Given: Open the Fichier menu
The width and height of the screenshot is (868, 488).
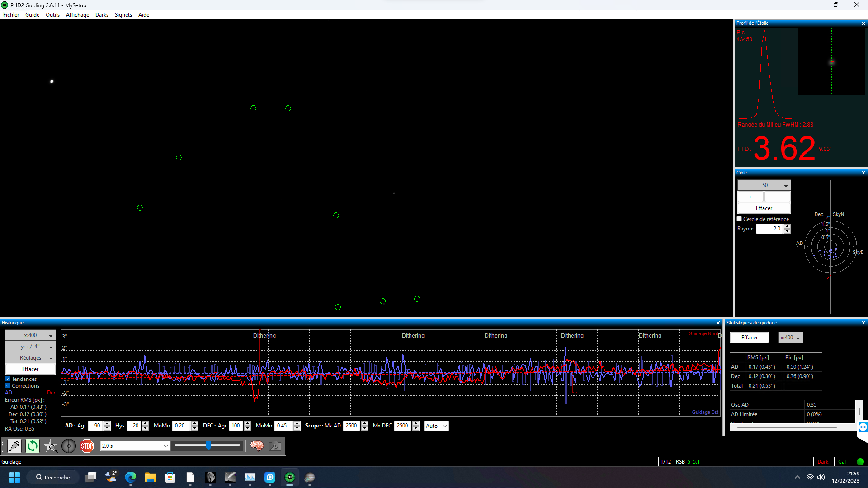Looking at the screenshot, I should click(x=11, y=15).
